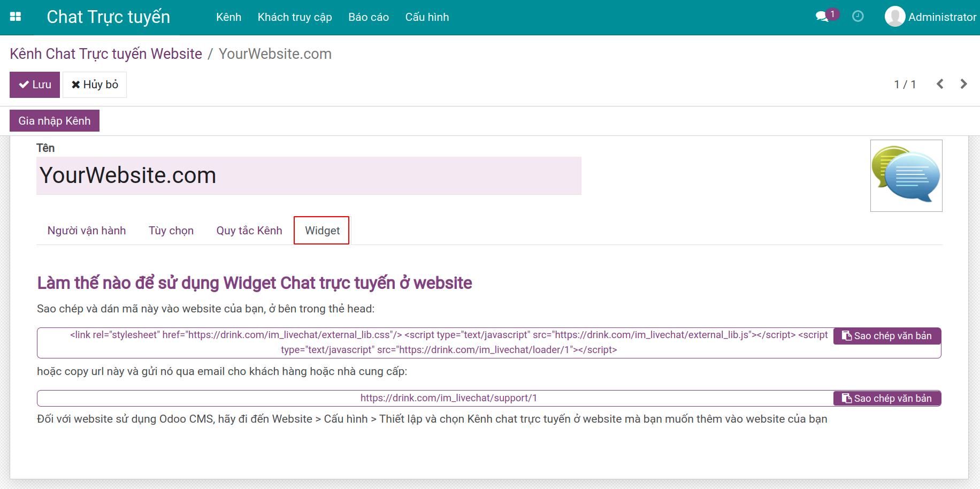Click the Administrator user avatar
Viewport: 980px width, 489px height.
click(x=894, y=17)
